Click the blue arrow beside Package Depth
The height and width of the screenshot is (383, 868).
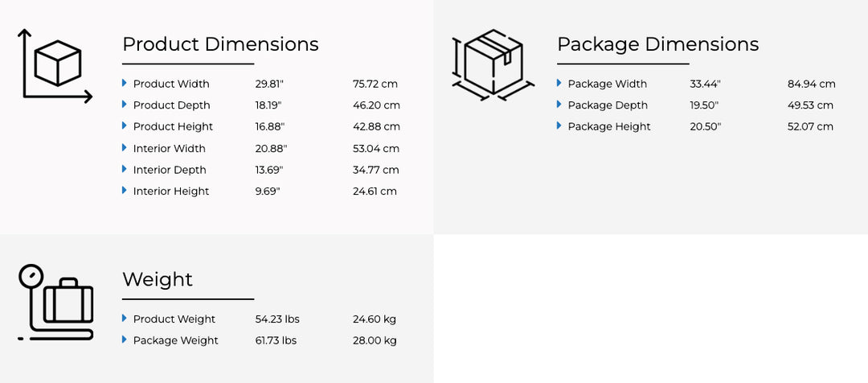point(559,105)
